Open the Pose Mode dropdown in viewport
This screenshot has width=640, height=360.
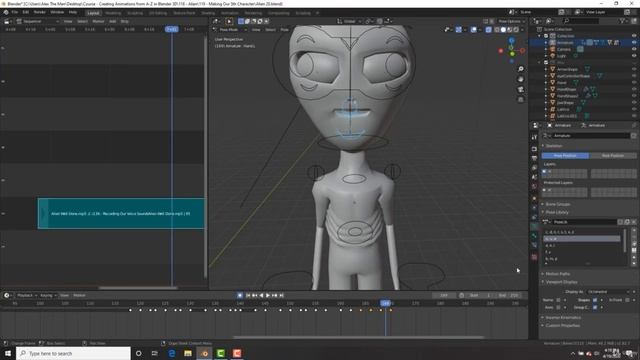(231, 29)
